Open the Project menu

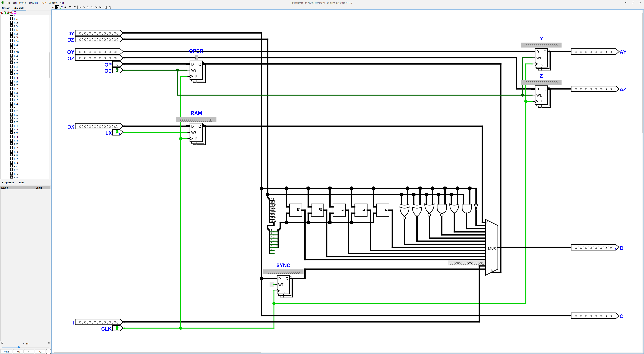pyautogui.click(x=23, y=3)
